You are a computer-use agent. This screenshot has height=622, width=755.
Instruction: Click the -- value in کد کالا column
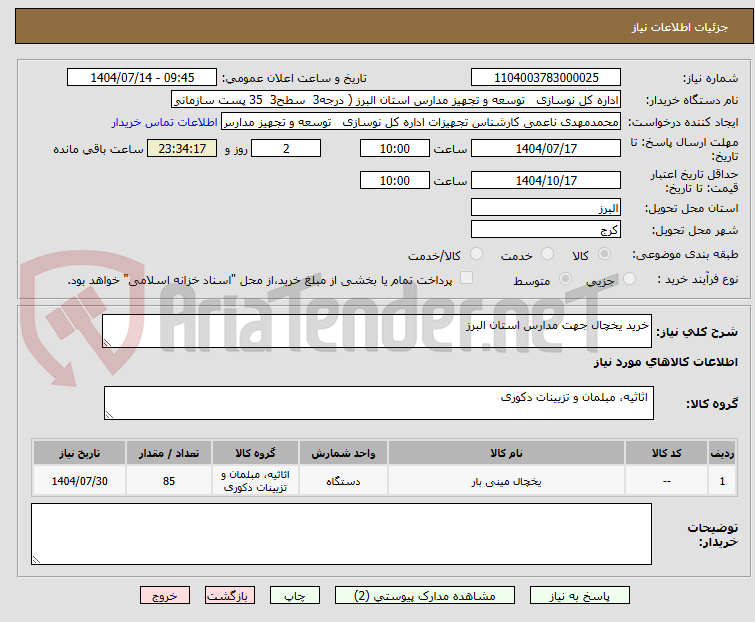tap(666, 481)
